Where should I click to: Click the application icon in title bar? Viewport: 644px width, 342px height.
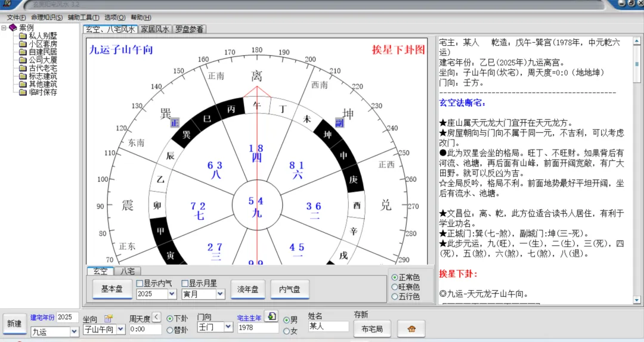click(7, 4)
